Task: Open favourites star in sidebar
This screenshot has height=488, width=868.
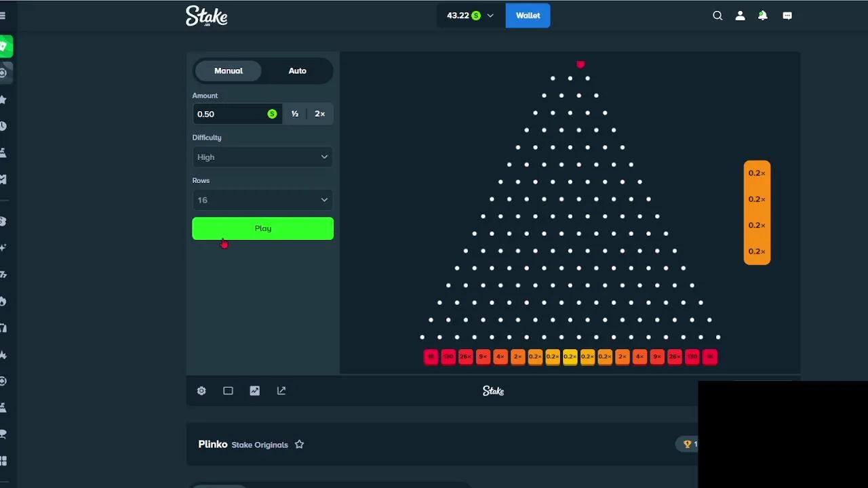Action: click(3, 100)
